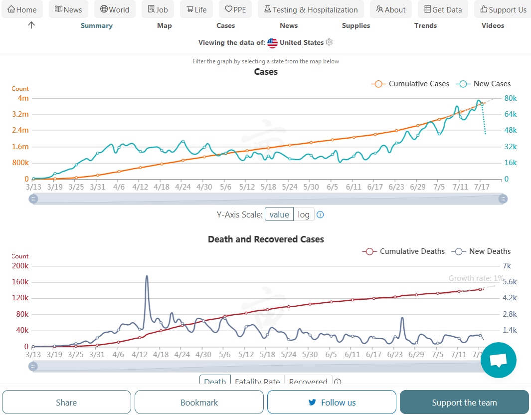The width and height of the screenshot is (531, 420).
Task: Click the right handle of Cases range slider
Action: point(503,199)
